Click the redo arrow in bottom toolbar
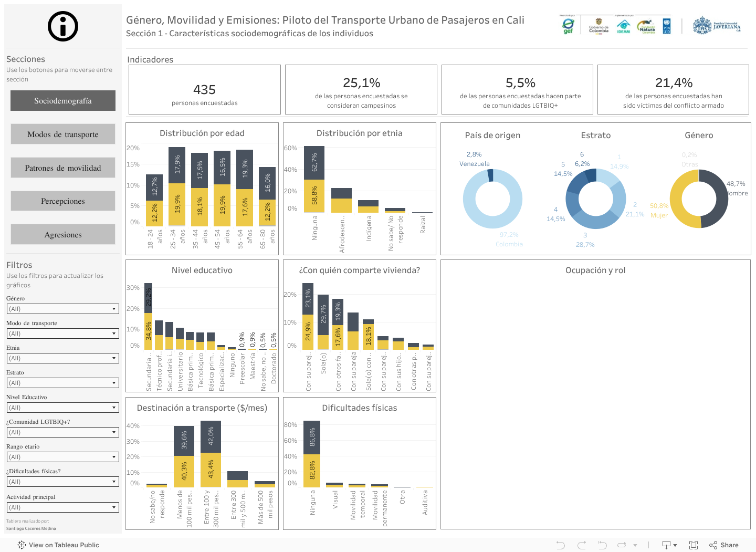The image size is (756, 552). [x=581, y=545]
